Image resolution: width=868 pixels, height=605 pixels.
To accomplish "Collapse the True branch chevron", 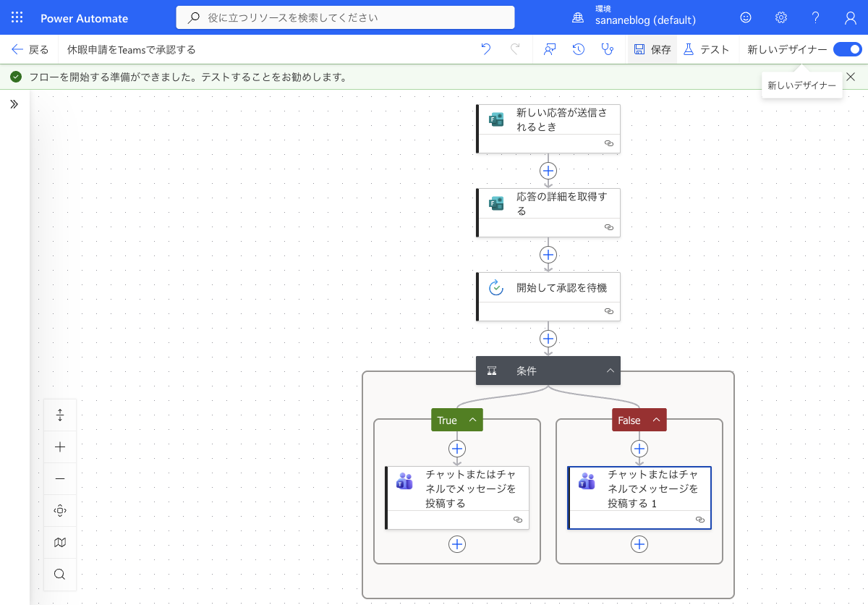I will [472, 420].
